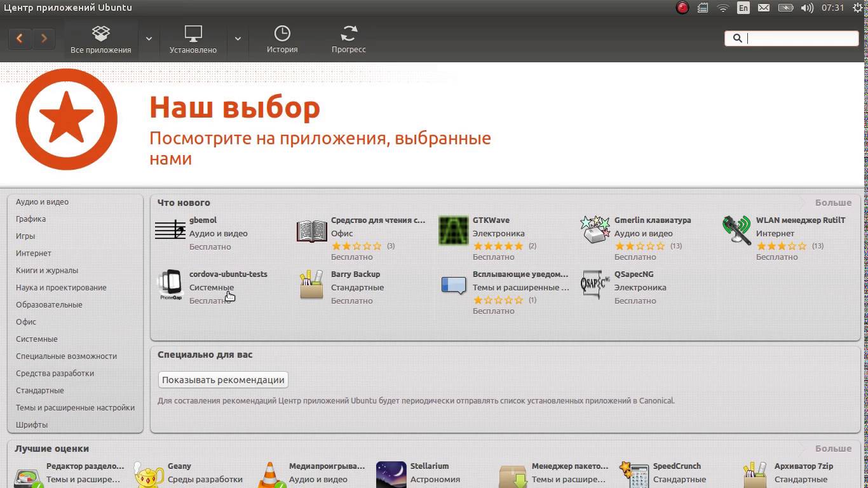Select the Стандартные category in sidebar

click(x=40, y=391)
